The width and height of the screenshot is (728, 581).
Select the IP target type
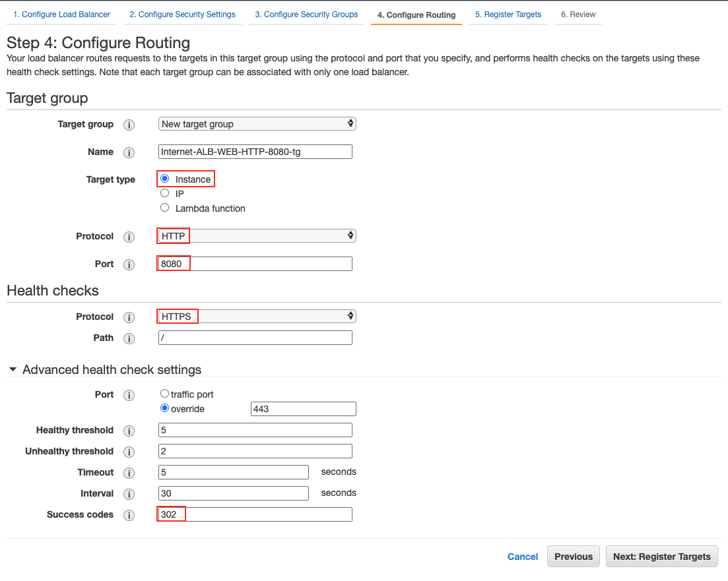pos(164,193)
